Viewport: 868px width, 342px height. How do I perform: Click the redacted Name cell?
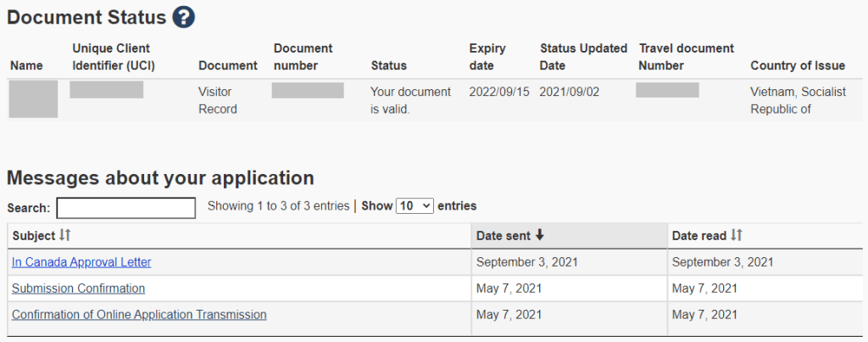click(x=33, y=99)
